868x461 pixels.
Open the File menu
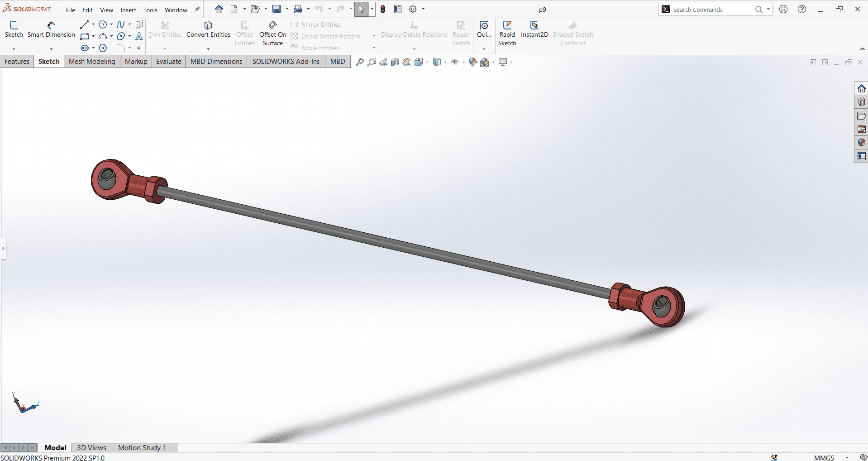tap(71, 10)
